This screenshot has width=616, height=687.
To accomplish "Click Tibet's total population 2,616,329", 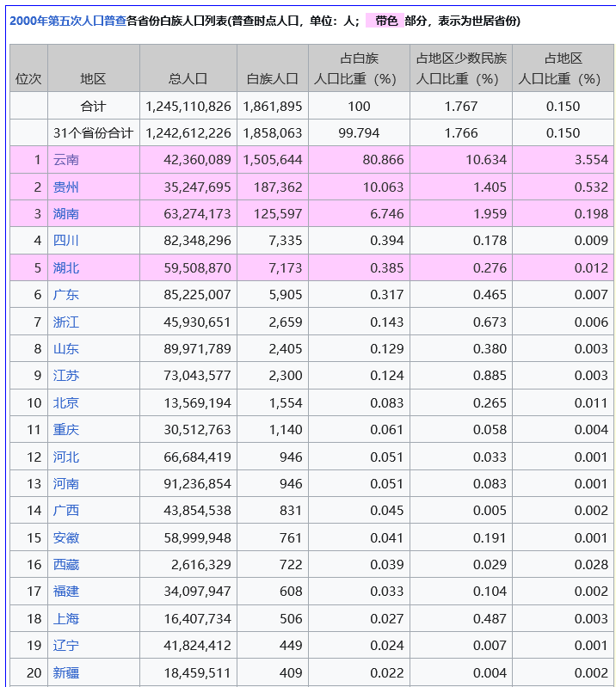I will [201, 564].
